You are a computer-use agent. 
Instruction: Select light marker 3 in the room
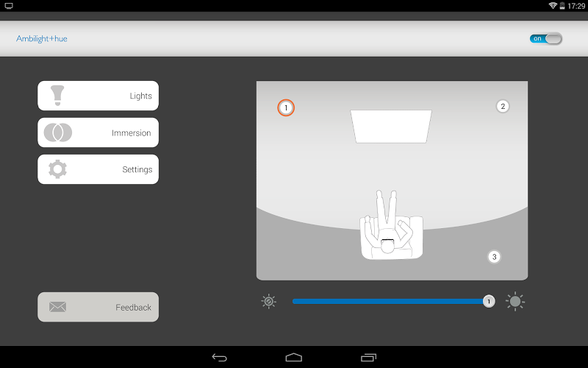point(494,257)
